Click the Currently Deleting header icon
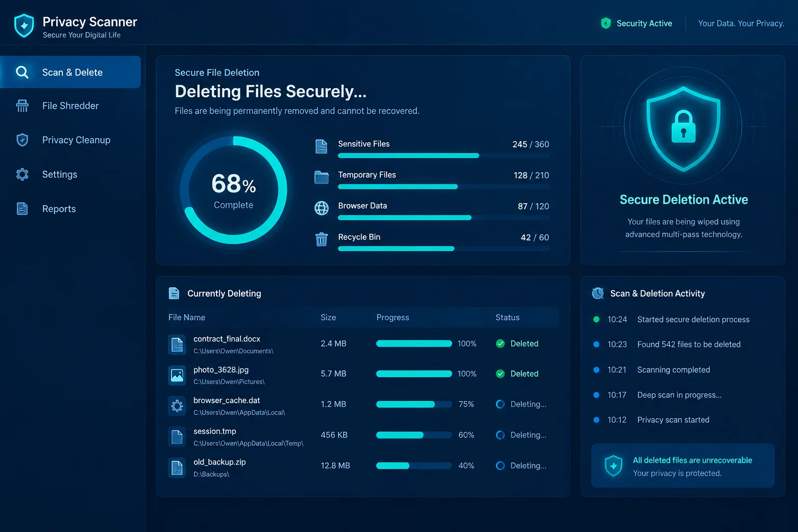The width and height of the screenshot is (798, 532). 174,294
